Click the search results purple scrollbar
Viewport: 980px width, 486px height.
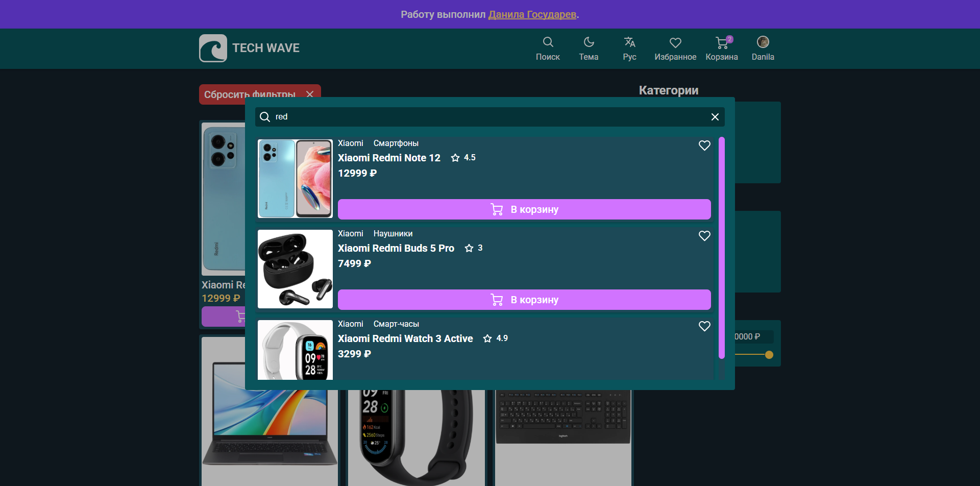tap(721, 248)
